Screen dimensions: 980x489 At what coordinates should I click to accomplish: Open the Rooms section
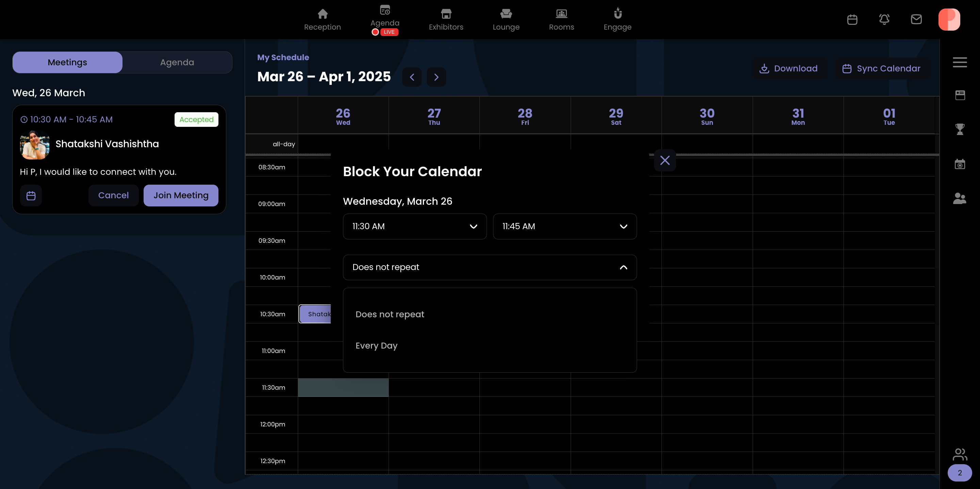[x=561, y=20]
